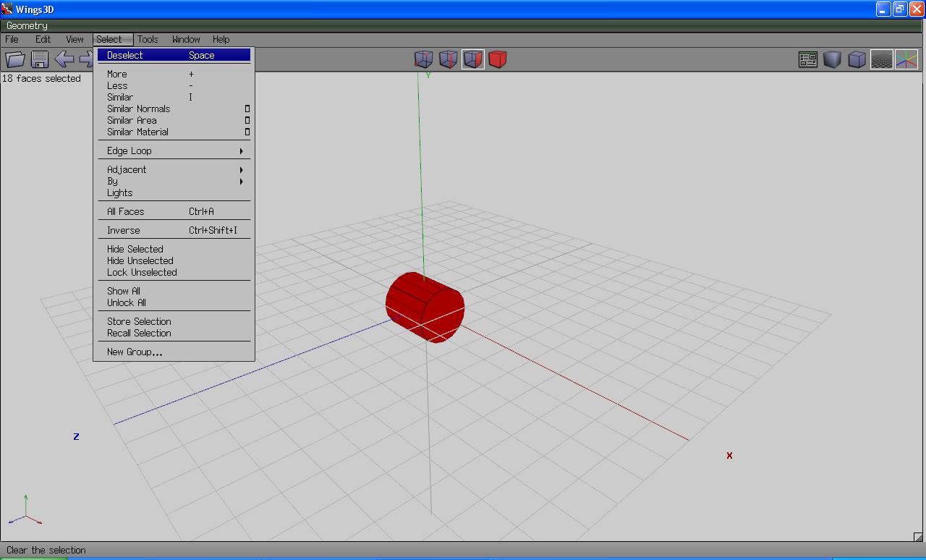Switch to vertex selection mode cube
Screen dimensions: 926x560
(x=423, y=59)
